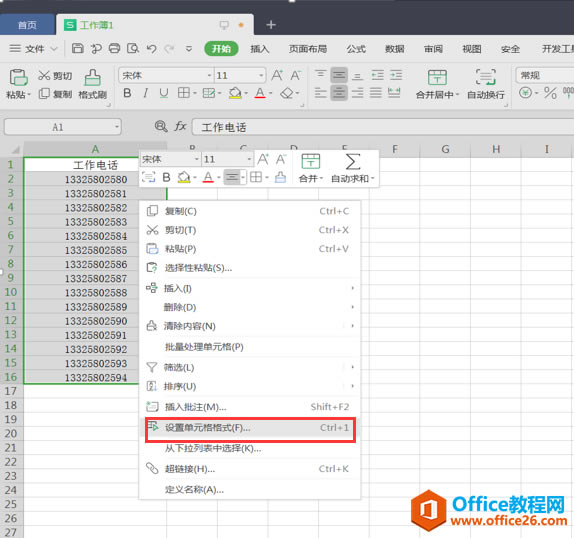
Task: Toggle ribbon align top
Action: pos(320,75)
